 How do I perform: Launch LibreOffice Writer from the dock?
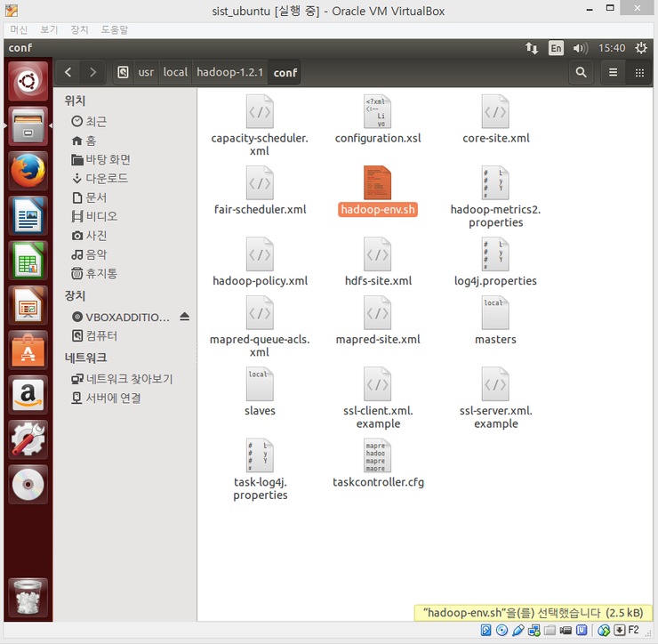(x=28, y=216)
